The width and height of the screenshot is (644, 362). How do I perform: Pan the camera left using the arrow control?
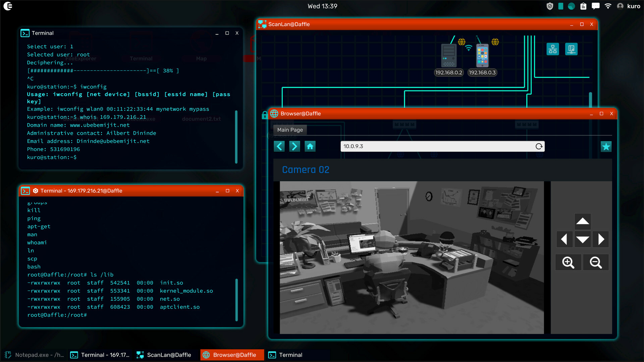pyautogui.click(x=565, y=239)
